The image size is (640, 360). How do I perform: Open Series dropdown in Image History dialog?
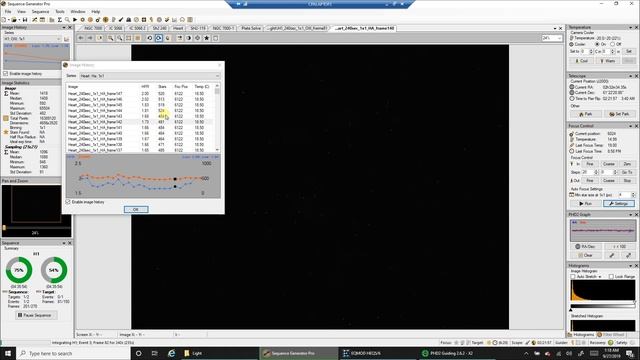point(150,76)
